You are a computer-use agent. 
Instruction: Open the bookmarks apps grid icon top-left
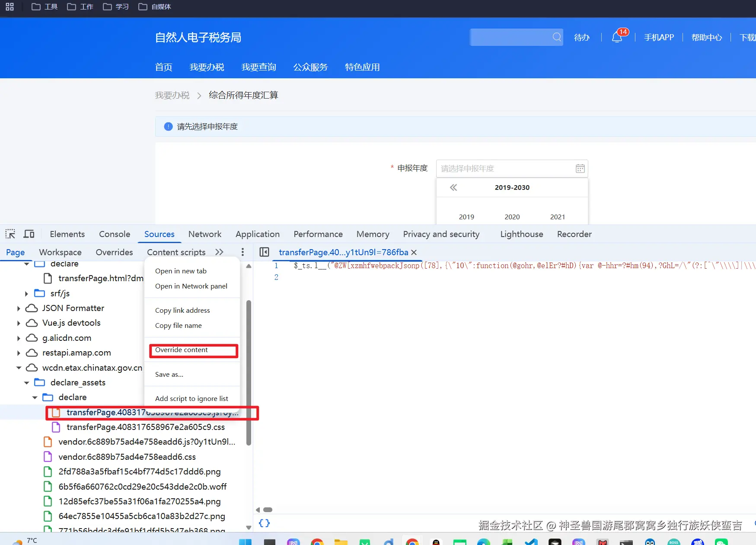pos(9,6)
